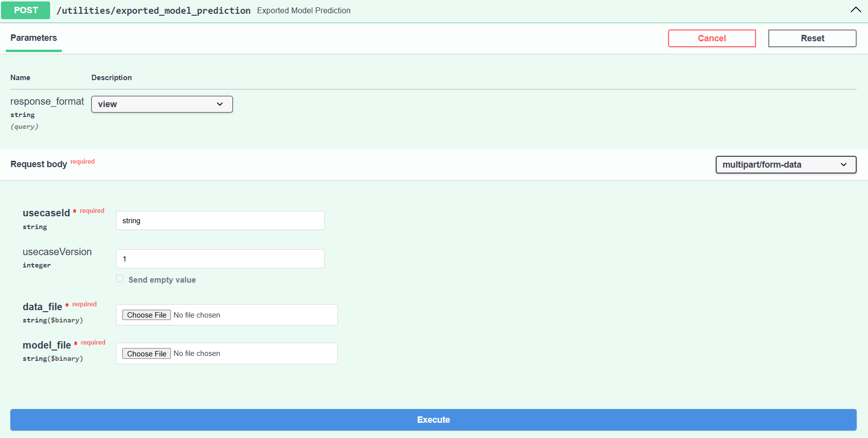Click the Name column header

click(20, 78)
